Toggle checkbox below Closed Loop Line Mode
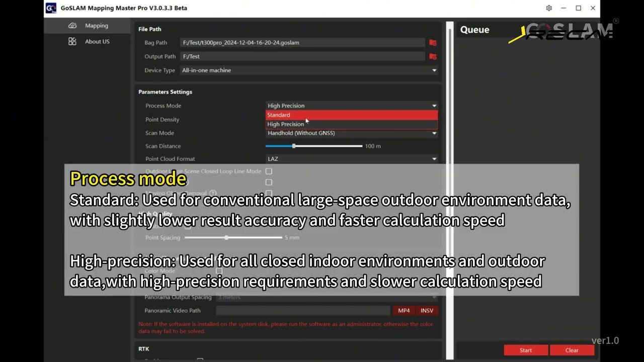The width and height of the screenshot is (644, 362). pos(269,183)
